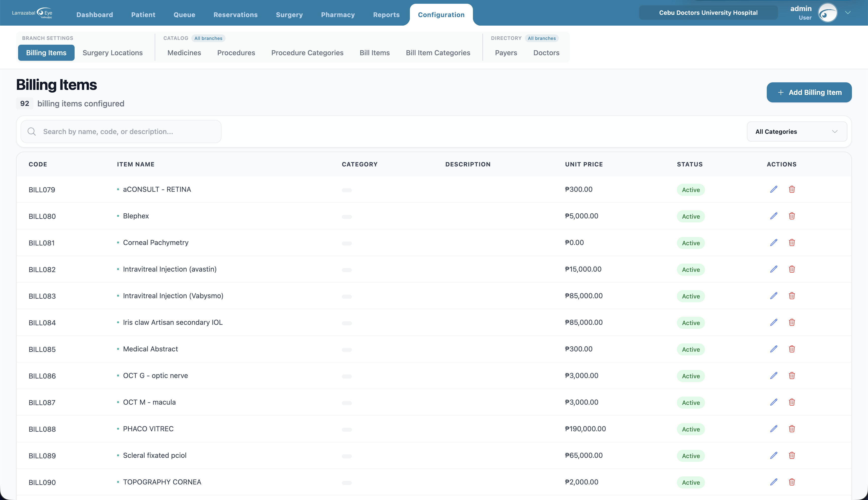Screen dimensions: 868x500
Task: Edit the BILL079 aCONSULT - RETINA item
Action: tap(774, 190)
